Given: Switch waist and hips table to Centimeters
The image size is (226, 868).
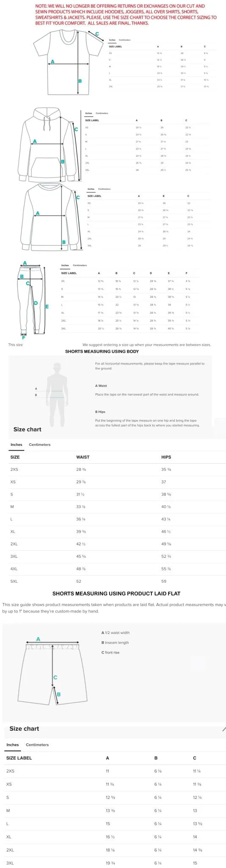Looking at the screenshot, I should (39, 445).
